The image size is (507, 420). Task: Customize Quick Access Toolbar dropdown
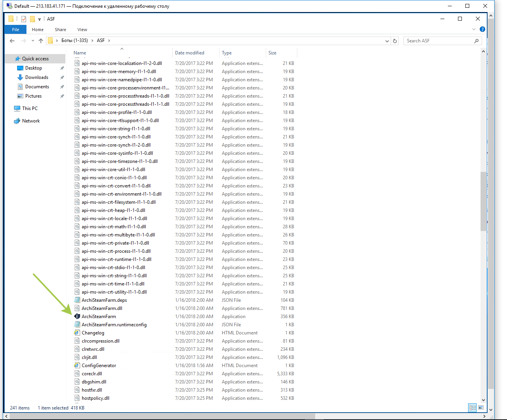click(39, 19)
